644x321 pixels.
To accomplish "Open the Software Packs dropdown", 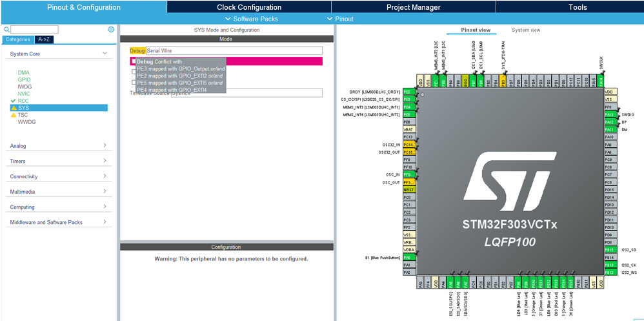I will [x=252, y=19].
